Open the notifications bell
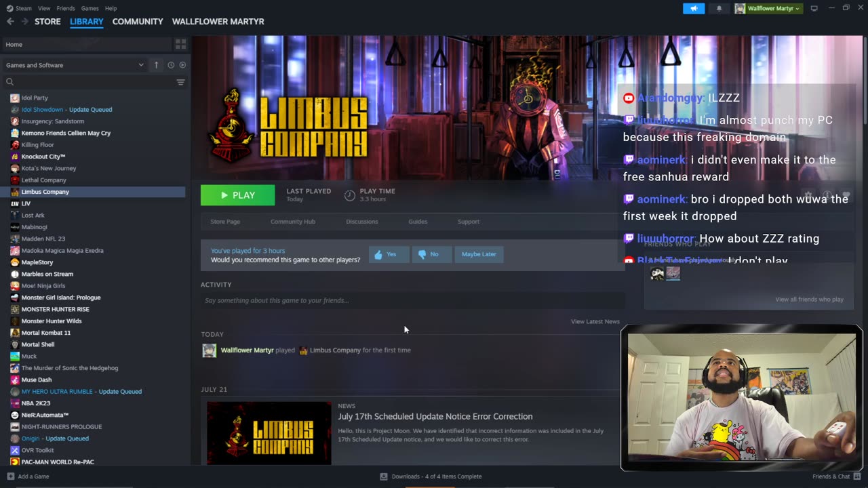868x488 pixels. coord(719,8)
